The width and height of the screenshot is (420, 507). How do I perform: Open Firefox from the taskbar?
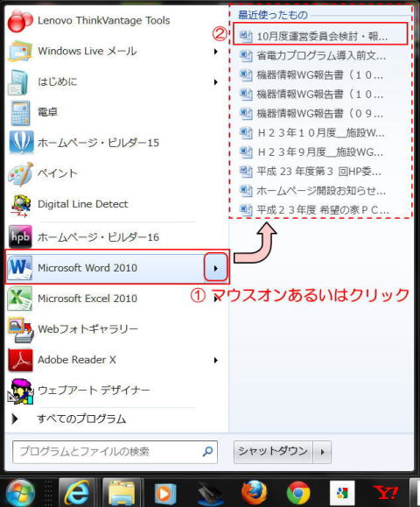coord(255,493)
